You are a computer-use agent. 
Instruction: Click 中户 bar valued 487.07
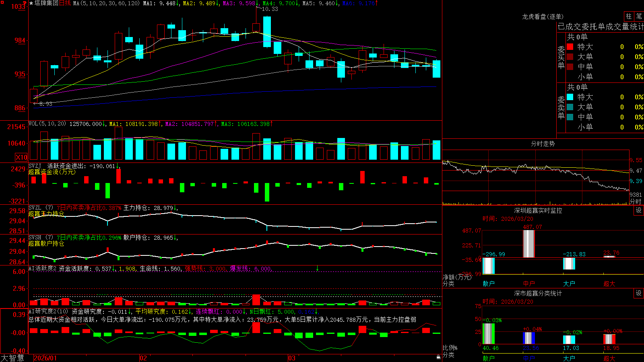pyautogui.click(x=529, y=244)
